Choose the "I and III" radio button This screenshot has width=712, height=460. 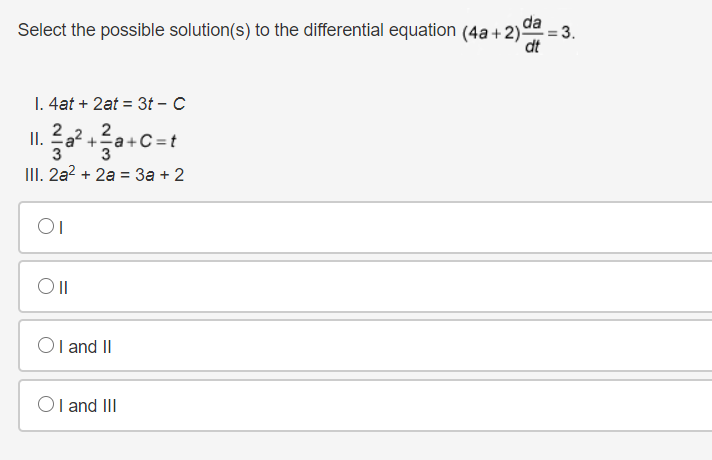(x=45, y=406)
